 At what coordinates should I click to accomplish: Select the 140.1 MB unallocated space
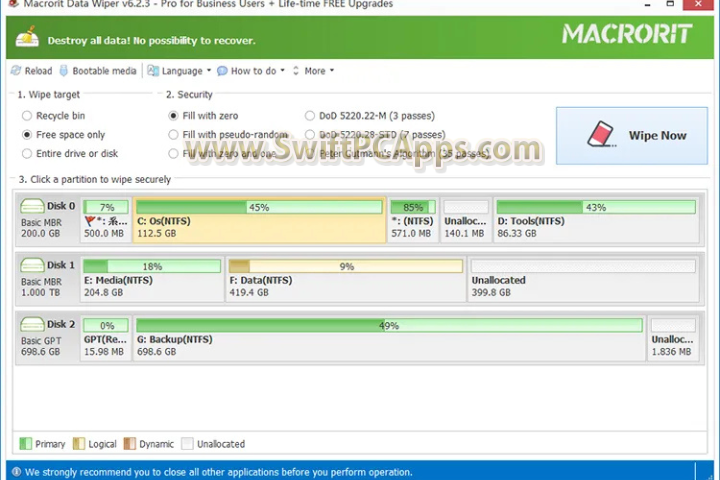466,220
